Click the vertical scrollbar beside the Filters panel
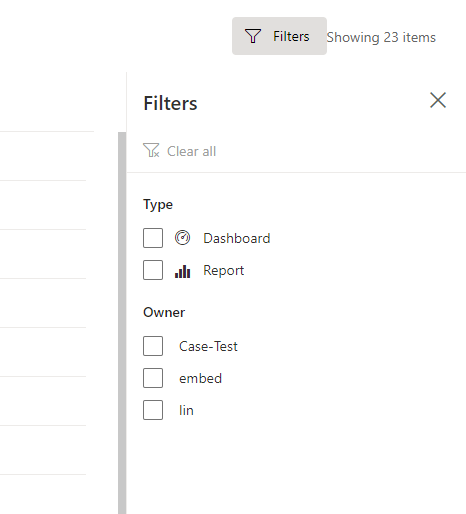The image size is (466, 514). pos(122,323)
